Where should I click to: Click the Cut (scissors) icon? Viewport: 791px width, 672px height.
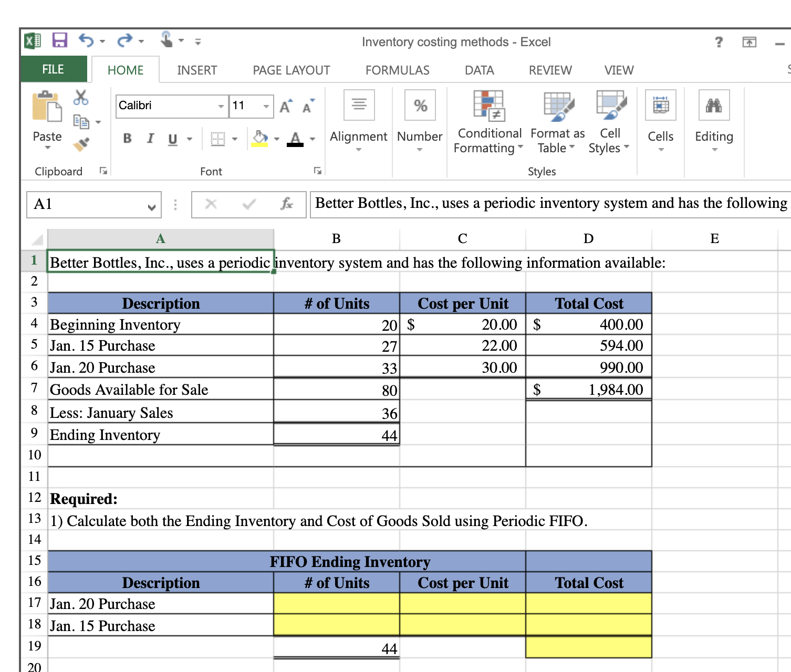(x=80, y=99)
